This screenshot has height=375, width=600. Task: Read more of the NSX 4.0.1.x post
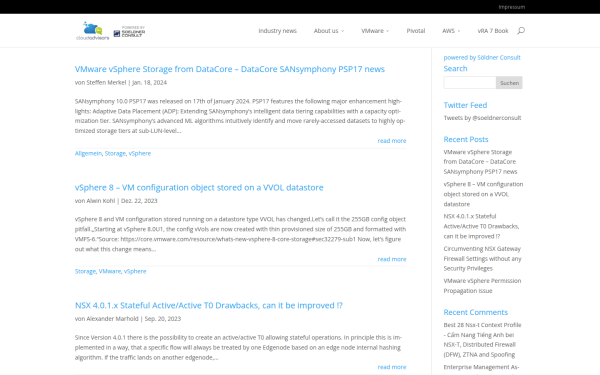[x=392, y=367]
